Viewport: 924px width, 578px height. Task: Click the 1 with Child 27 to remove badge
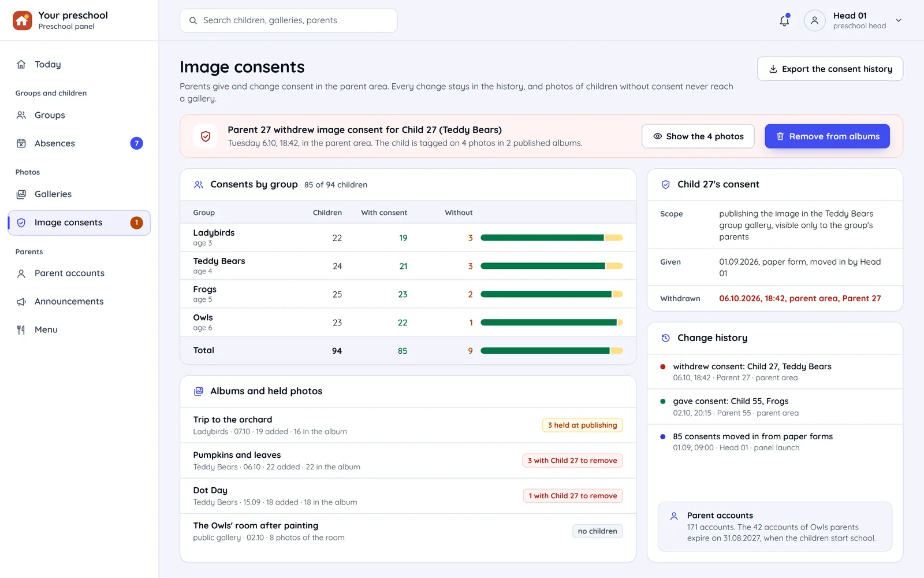(x=573, y=496)
